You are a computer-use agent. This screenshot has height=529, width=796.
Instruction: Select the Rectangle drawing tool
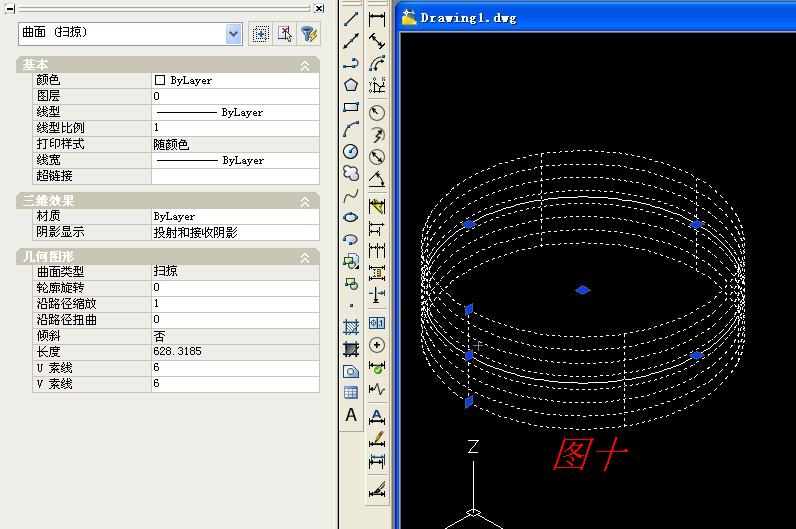coord(351,107)
